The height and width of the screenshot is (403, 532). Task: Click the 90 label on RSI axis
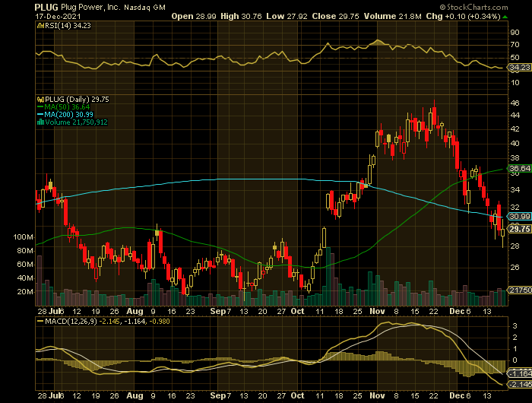pos(515,33)
